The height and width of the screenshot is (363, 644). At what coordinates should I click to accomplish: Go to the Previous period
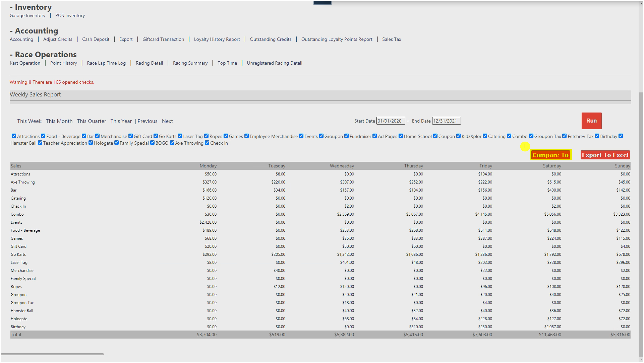(147, 121)
